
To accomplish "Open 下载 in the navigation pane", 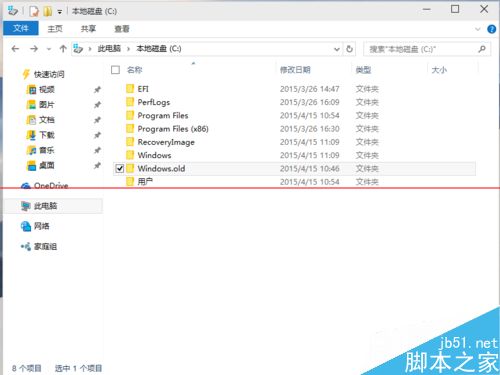I will point(47,135).
